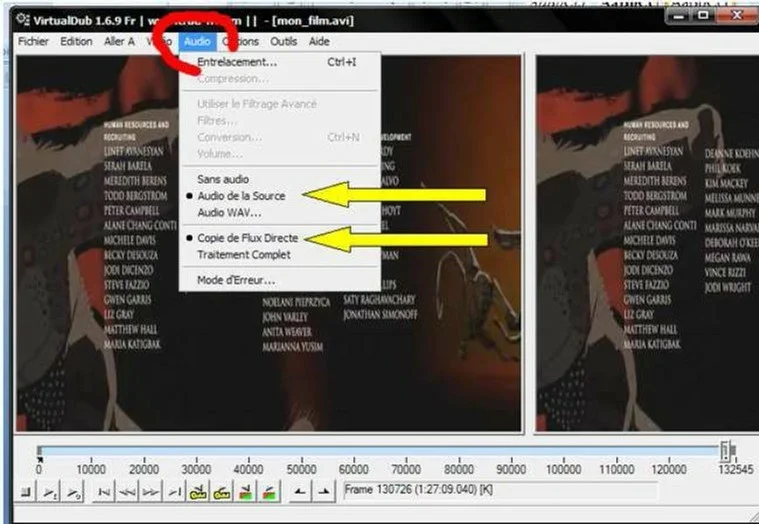Open the Fichier menu
This screenshot has height=524, width=759.
33,41
